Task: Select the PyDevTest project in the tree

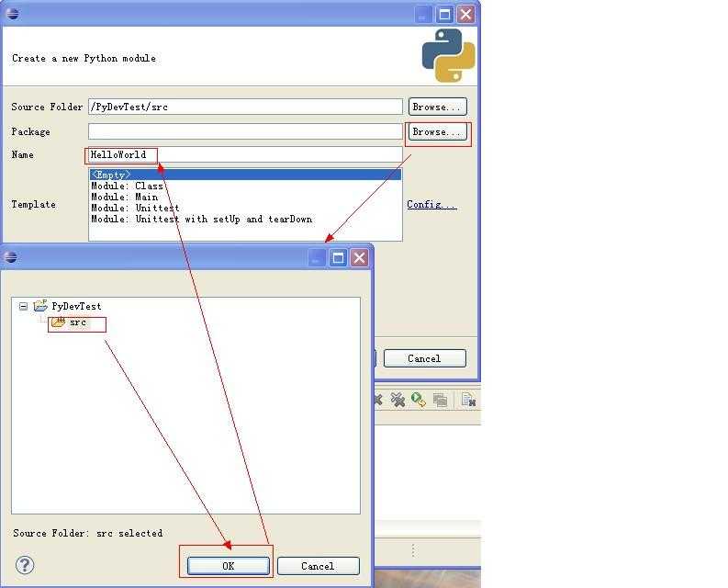Action: pos(76,306)
